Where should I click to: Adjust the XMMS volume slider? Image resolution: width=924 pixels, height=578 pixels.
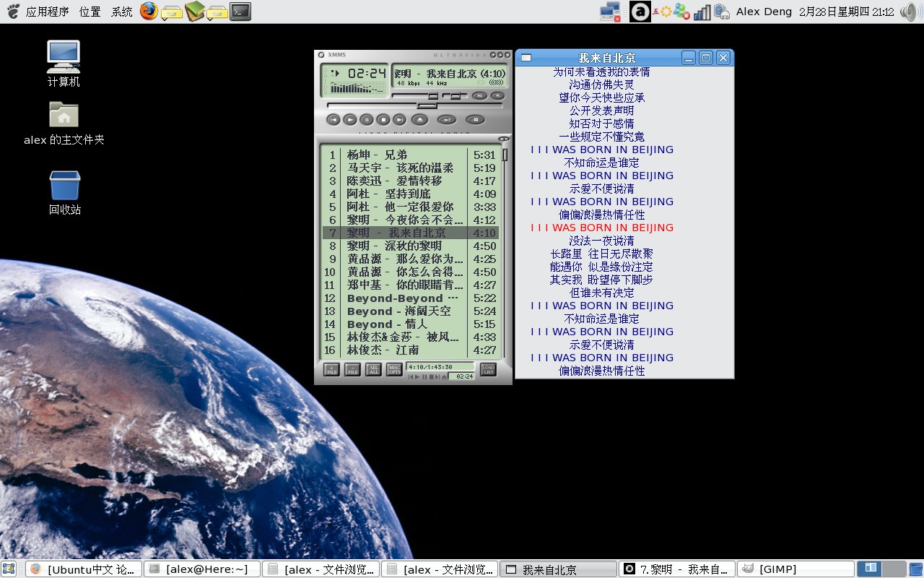pos(415,96)
